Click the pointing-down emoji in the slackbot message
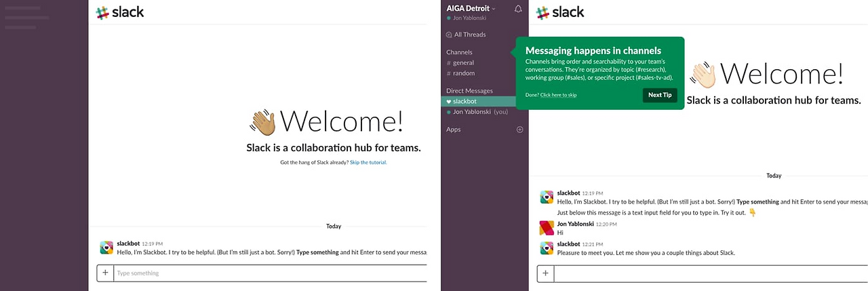Image resolution: width=868 pixels, height=291 pixels. tap(752, 212)
